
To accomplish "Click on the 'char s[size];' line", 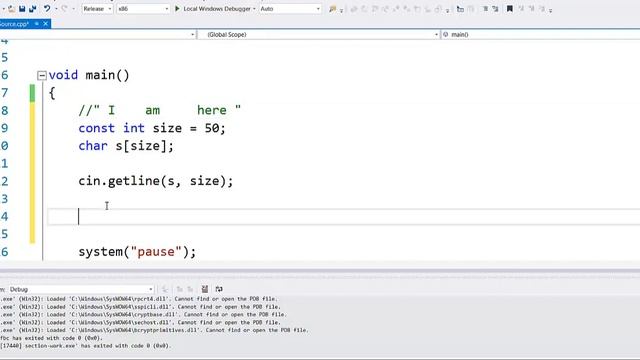I will point(126,146).
